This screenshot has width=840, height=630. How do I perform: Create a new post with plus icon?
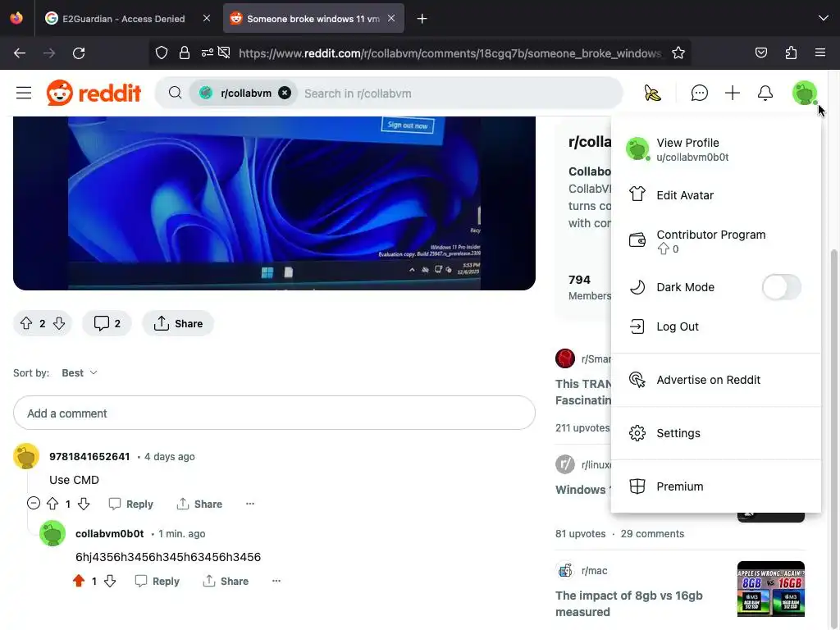pos(733,94)
